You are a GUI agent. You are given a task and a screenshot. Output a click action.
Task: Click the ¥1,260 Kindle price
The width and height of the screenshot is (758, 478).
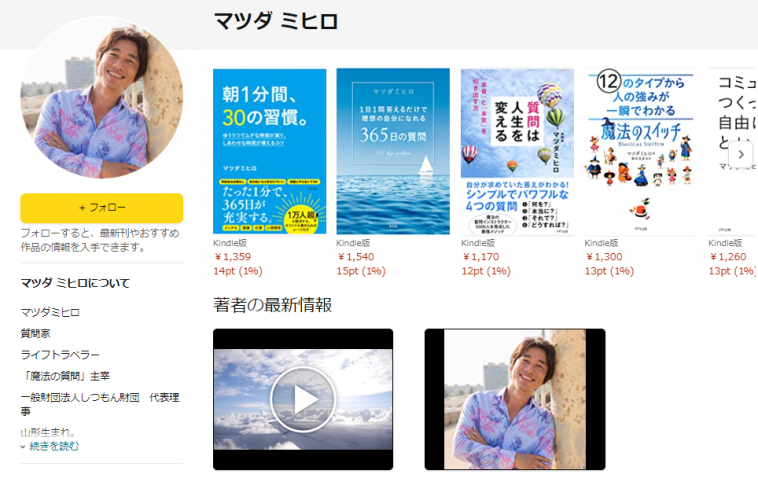(x=728, y=257)
